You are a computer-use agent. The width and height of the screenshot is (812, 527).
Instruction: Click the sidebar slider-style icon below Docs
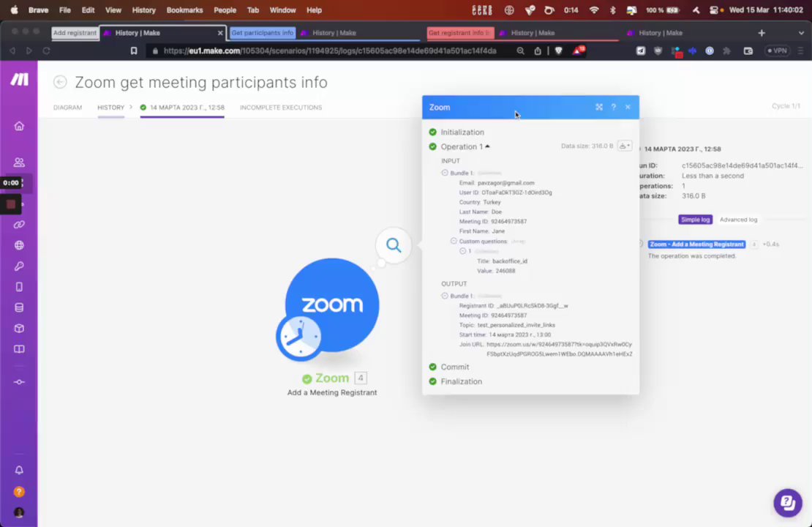pos(19,382)
